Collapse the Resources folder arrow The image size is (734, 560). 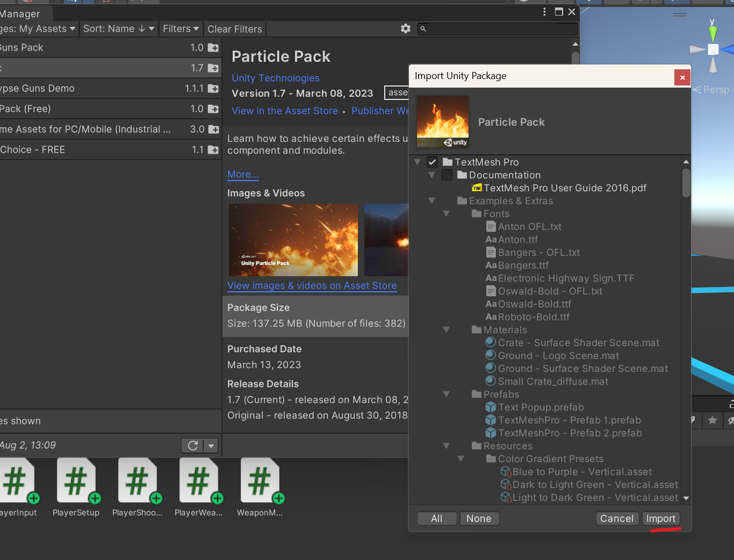pos(446,446)
